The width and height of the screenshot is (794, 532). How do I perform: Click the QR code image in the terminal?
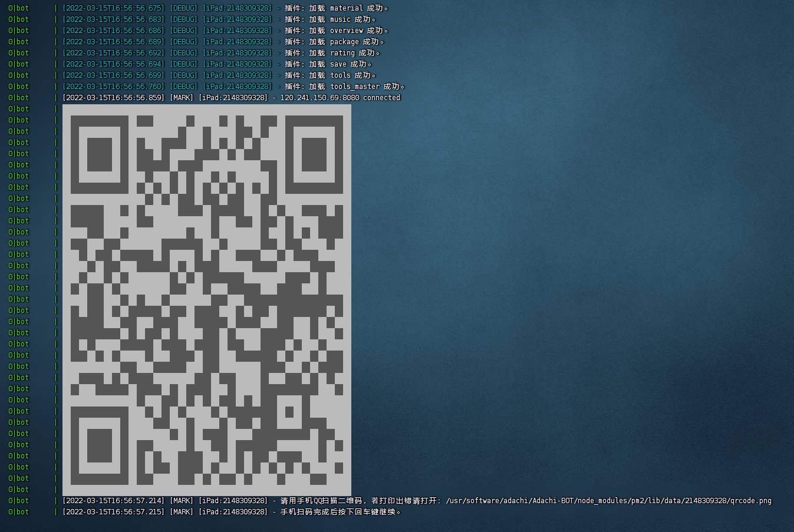(x=207, y=300)
